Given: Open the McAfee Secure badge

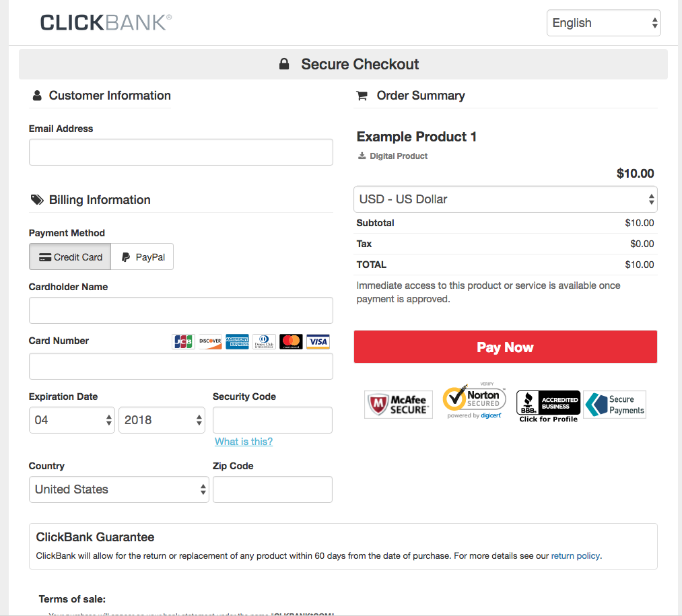Looking at the screenshot, I should [x=399, y=404].
